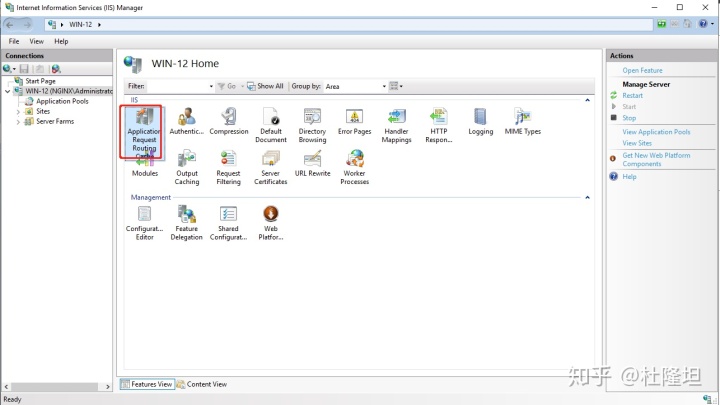Open Handler Mappings feature
720x405 pixels.
coord(396,125)
